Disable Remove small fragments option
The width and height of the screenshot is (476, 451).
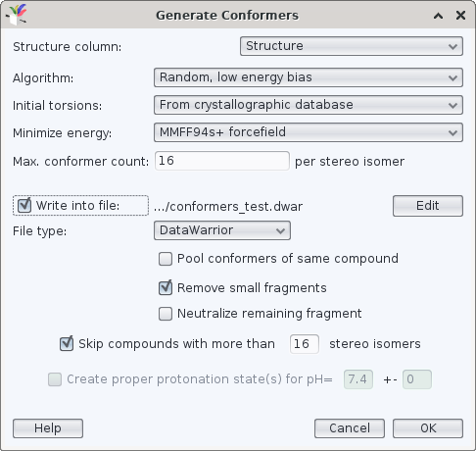pyautogui.click(x=166, y=288)
